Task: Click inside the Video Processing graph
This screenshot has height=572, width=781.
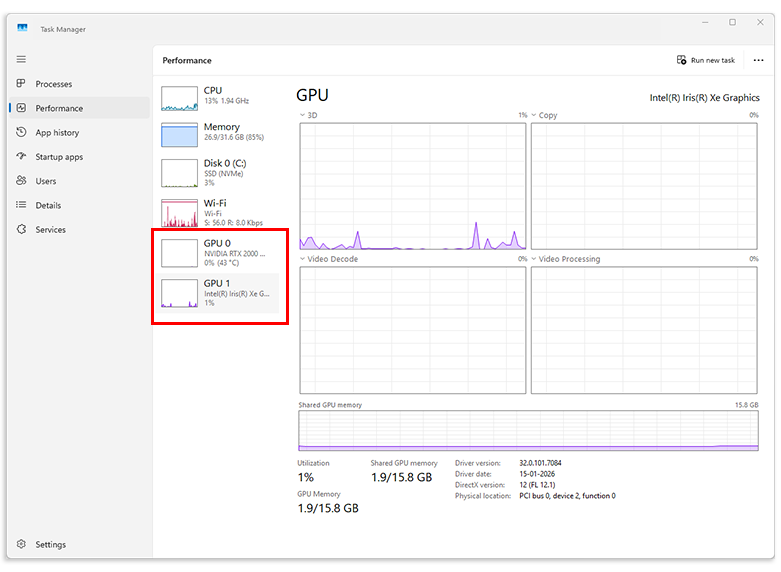Action: click(x=644, y=330)
